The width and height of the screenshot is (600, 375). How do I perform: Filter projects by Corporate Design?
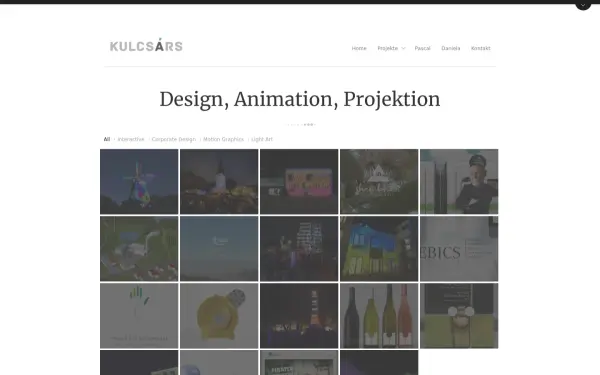(174, 139)
